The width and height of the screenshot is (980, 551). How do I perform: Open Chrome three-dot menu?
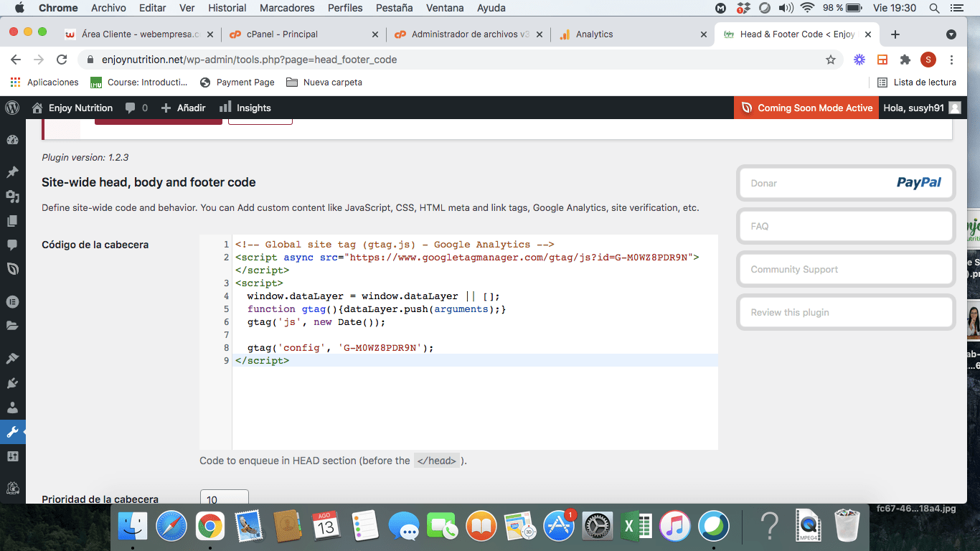click(x=951, y=60)
